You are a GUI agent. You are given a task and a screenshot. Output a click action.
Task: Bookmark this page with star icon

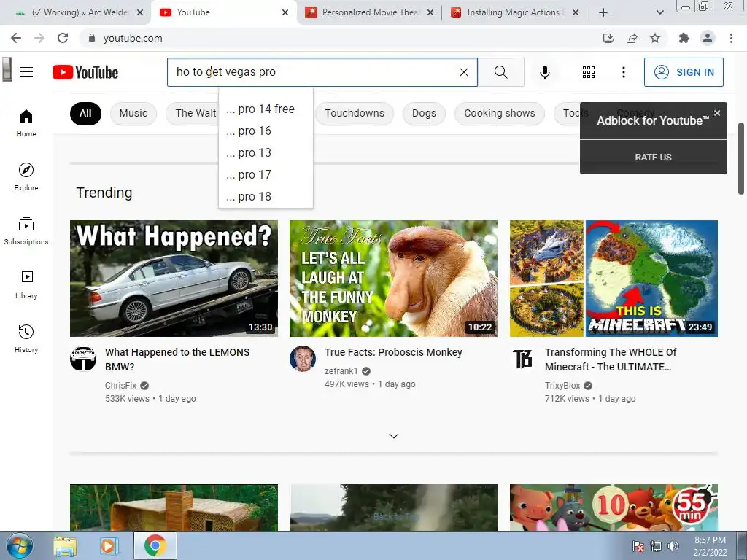pyautogui.click(x=655, y=38)
